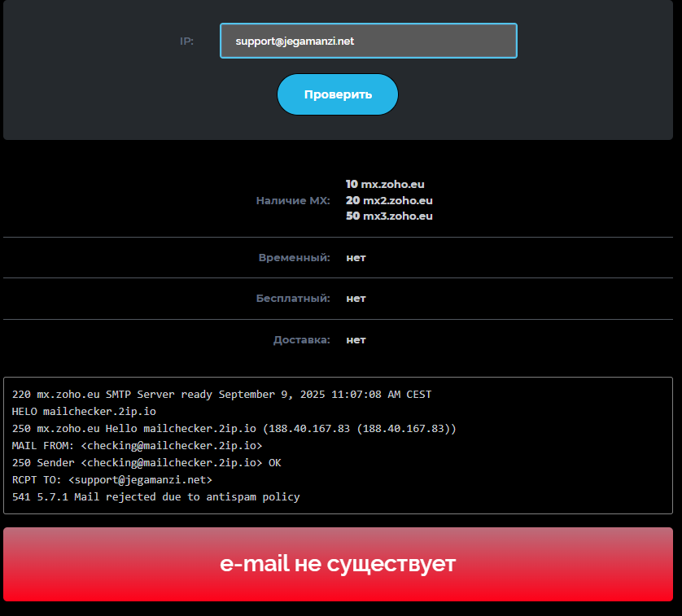This screenshot has height=616, width=682.
Task: Click the HELO mailchecker.2ip.io log line
Action: click(x=84, y=411)
